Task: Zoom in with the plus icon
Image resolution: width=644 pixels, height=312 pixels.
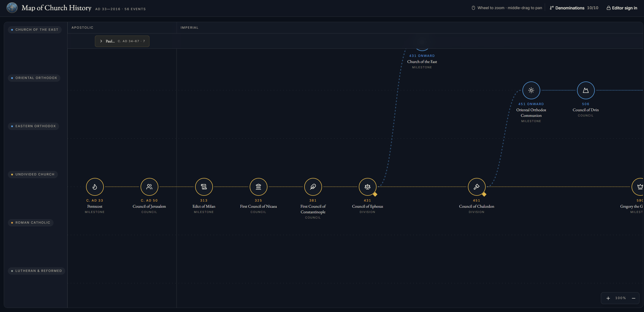Action: [608, 298]
